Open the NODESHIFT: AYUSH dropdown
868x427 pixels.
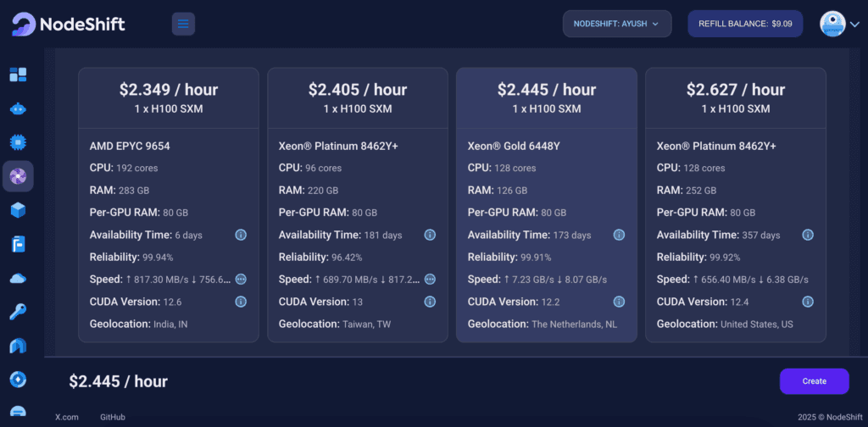[x=616, y=24]
